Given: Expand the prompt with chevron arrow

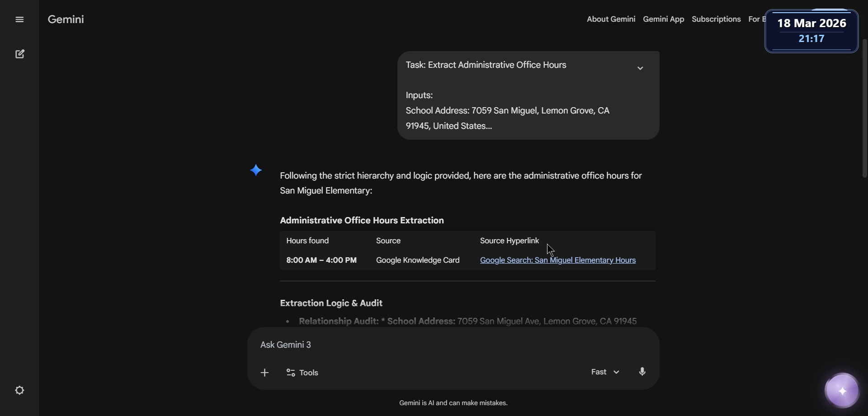Looking at the screenshot, I should (x=640, y=68).
